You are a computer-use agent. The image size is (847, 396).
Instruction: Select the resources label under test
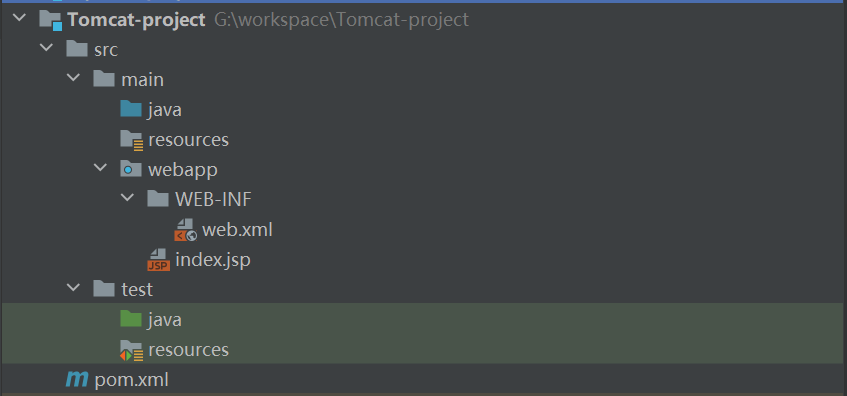(189, 350)
